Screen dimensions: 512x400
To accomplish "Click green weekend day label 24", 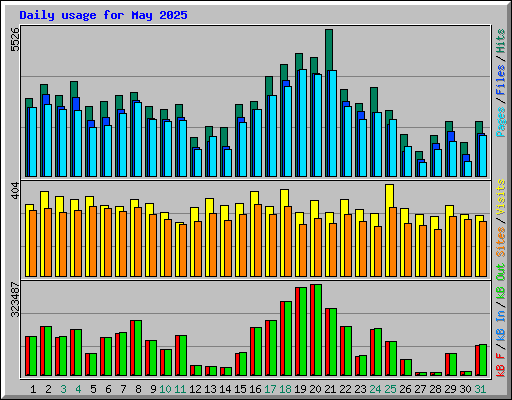I will click(375, 389).
